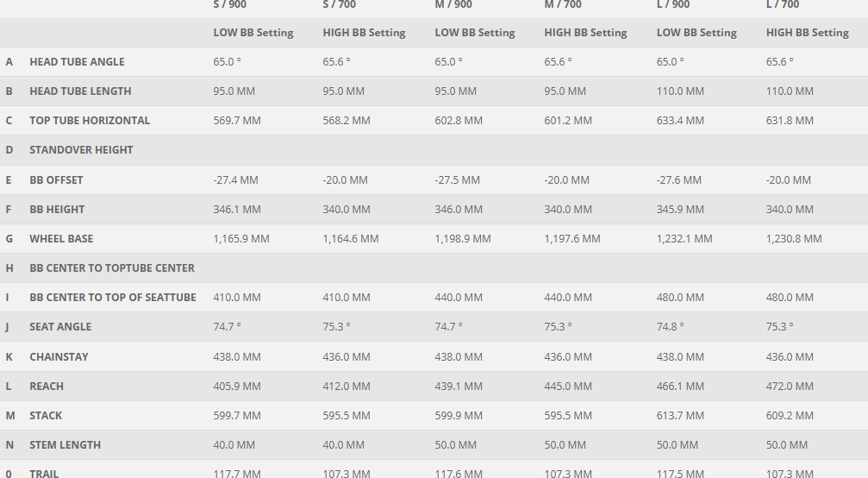Select the STANDOVER HEIGHT row label
The image size is (868, 478).
pyautogui.click(x=81, y=150)
